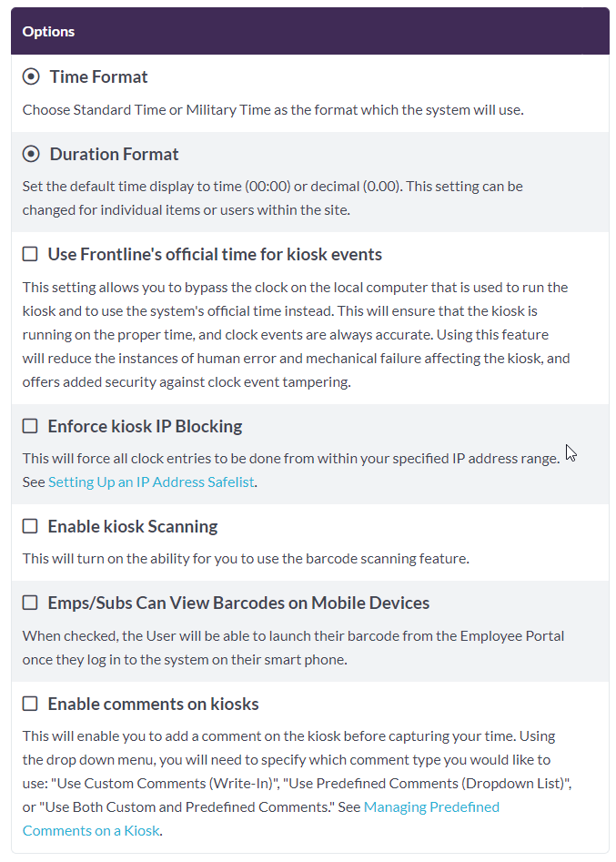Click the Enforce kiosk IP Blocking label text

[145, 426]
